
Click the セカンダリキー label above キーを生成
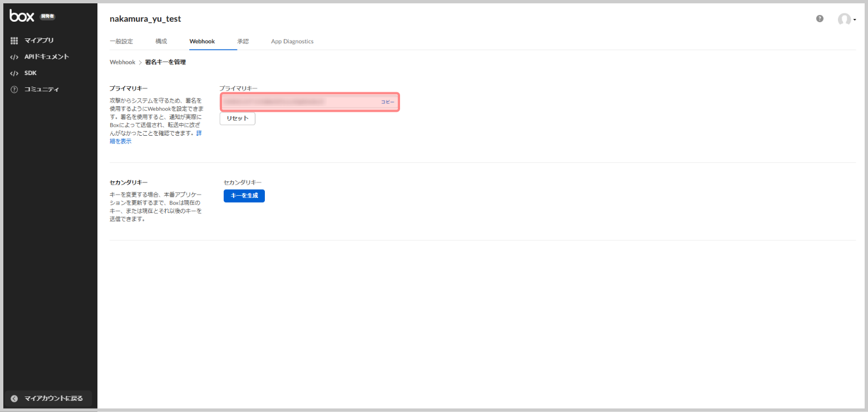(x=243, y=182)
